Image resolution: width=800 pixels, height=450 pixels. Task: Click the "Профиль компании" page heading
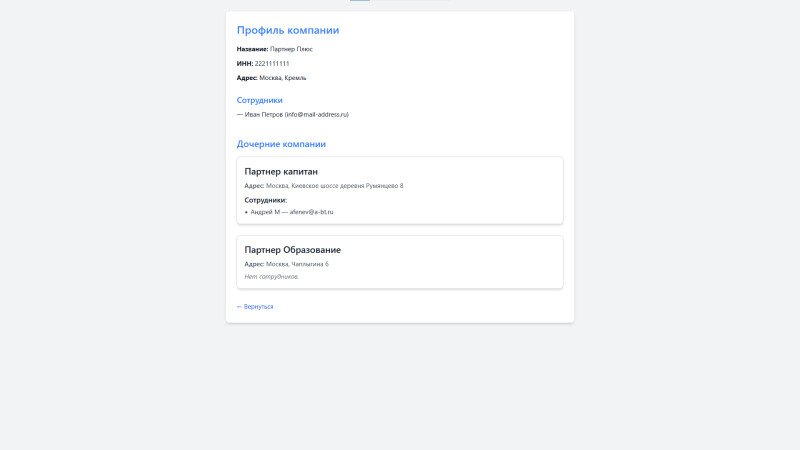point(288,30)
